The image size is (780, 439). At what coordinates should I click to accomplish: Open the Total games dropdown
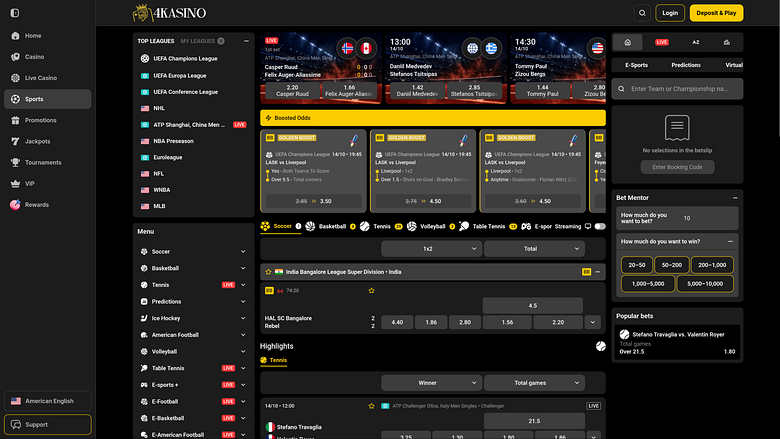click(534, 383)
